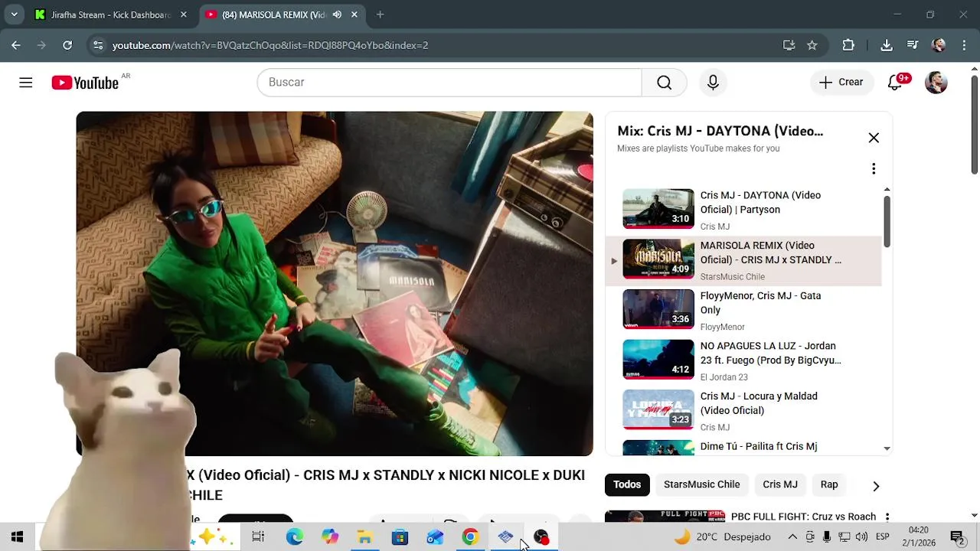Go to the YouTube home logo
This screenshot has width=980, height=551.
[x=85, y=83]
